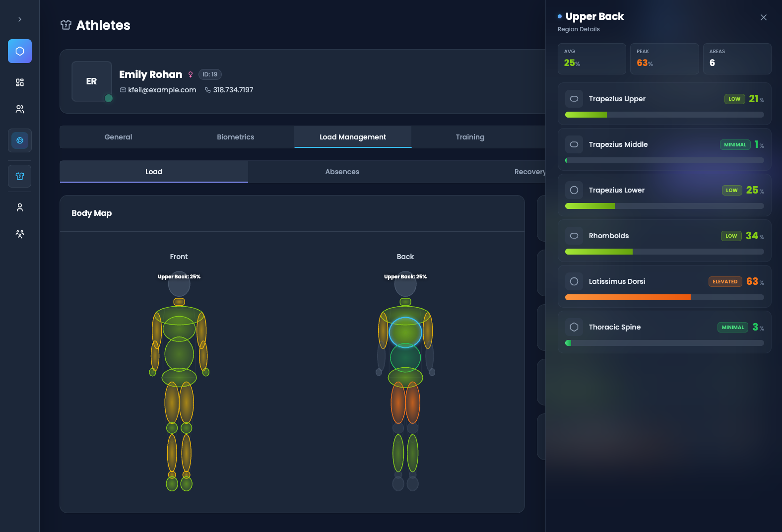Select the abdomen region on Front figure
The image size is (782, 532).
pyautogui.click(x=179, y=354)
